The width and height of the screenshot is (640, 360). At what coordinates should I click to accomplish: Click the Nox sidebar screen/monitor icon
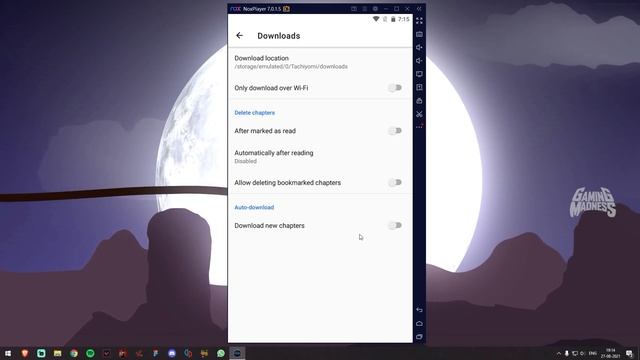[x=419, y=74]
